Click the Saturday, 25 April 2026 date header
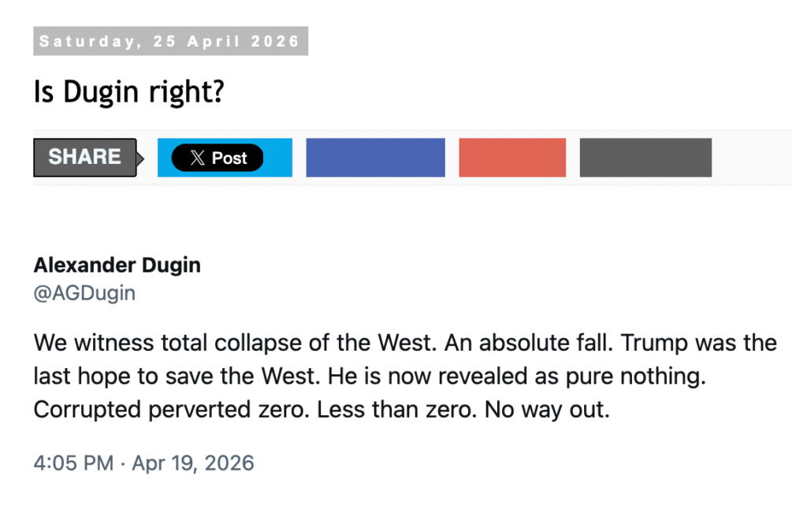Viewport: 807px width, 532px height. click(170, 41)
